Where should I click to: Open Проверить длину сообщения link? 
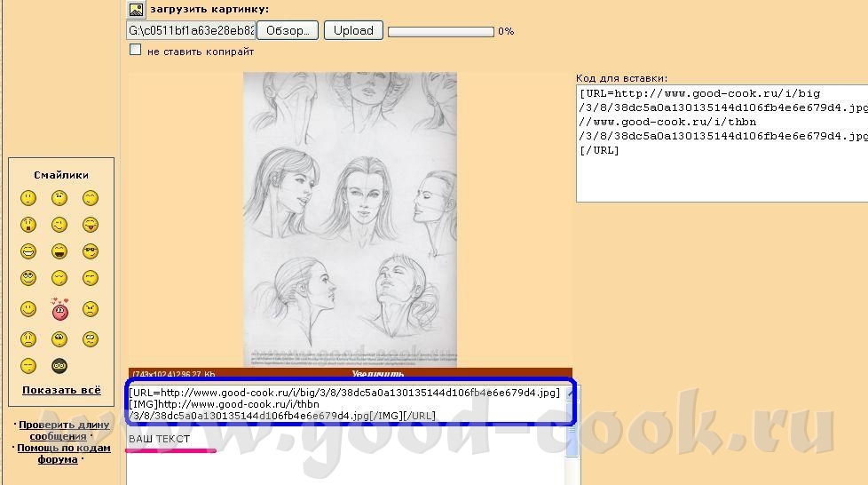pyautogui.click(x=64, y=431)
